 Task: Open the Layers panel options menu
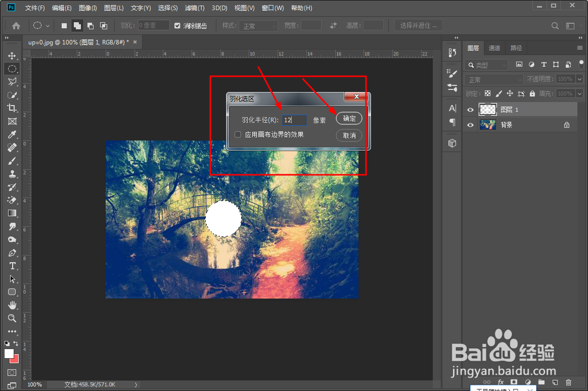tap(580, 48)
